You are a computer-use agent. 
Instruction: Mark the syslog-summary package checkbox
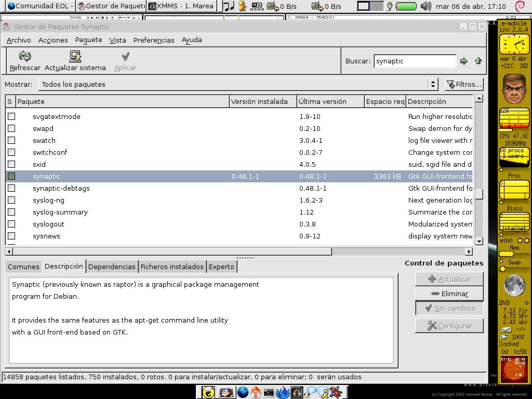click(11, 212)
